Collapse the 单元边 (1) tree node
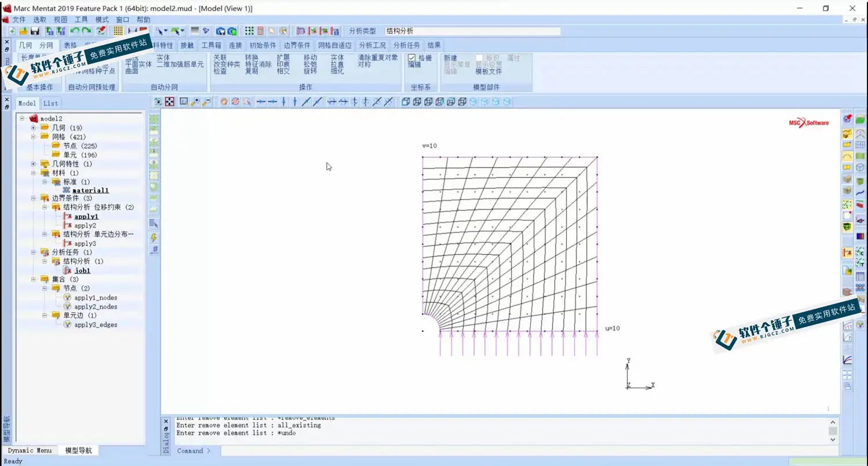The width and height of the screenshot is (868, 466). pyautogui.click(x=45, y=316)
